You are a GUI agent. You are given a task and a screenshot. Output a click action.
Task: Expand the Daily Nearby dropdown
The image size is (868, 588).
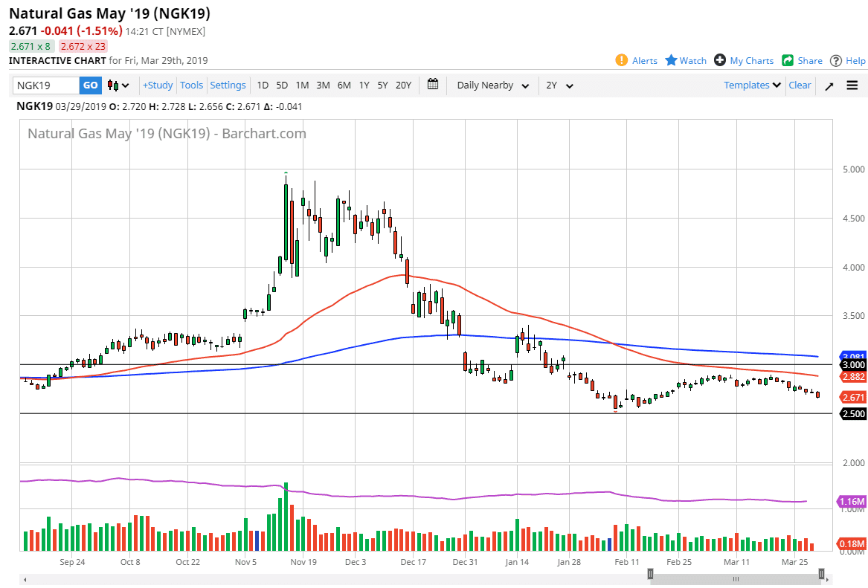click(x=492, y=85)
